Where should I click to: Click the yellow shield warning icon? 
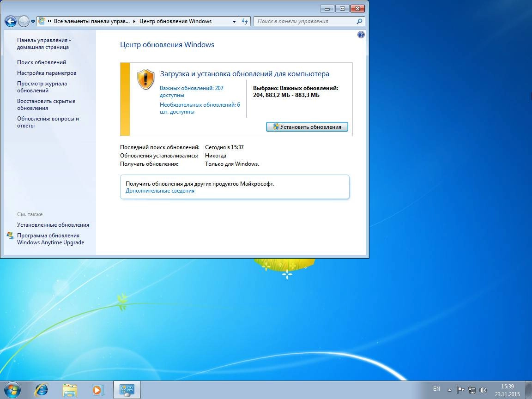(x=145, y=79)
